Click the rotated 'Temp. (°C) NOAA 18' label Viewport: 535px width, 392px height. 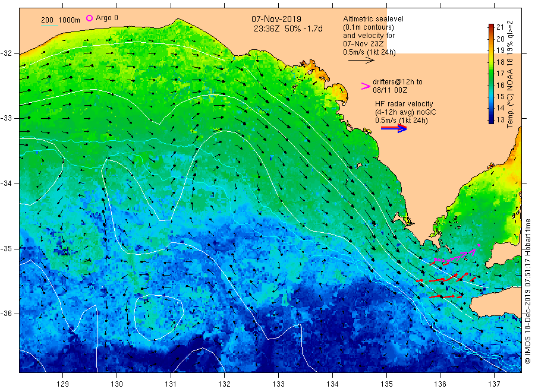tap(510, 94)
